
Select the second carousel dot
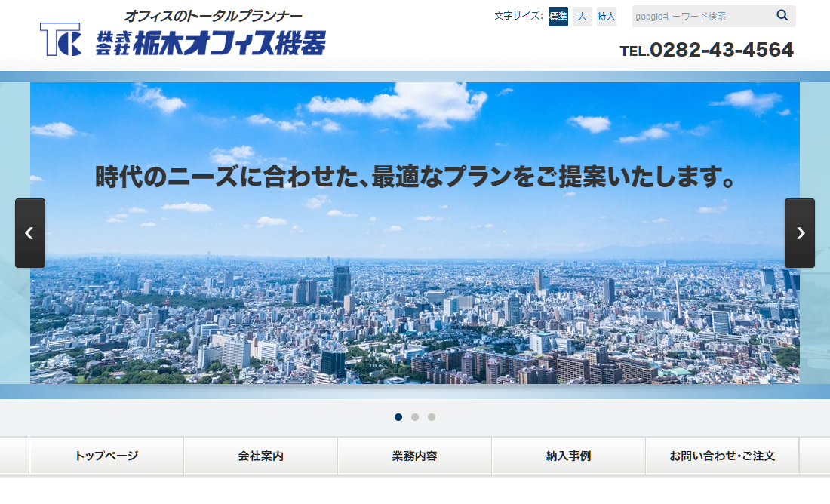click(x=415, y=416)
